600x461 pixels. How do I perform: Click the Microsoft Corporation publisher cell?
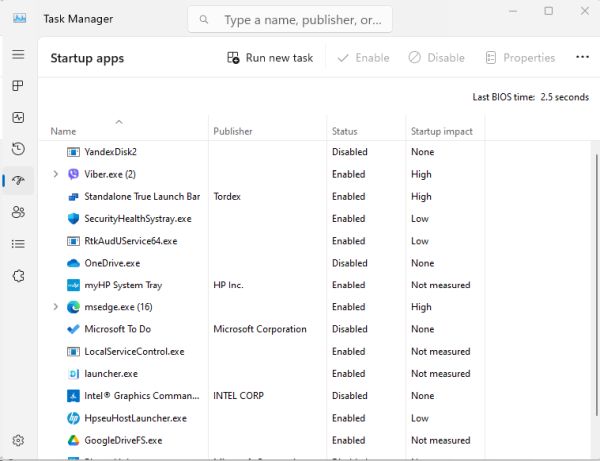pos(260,329)
